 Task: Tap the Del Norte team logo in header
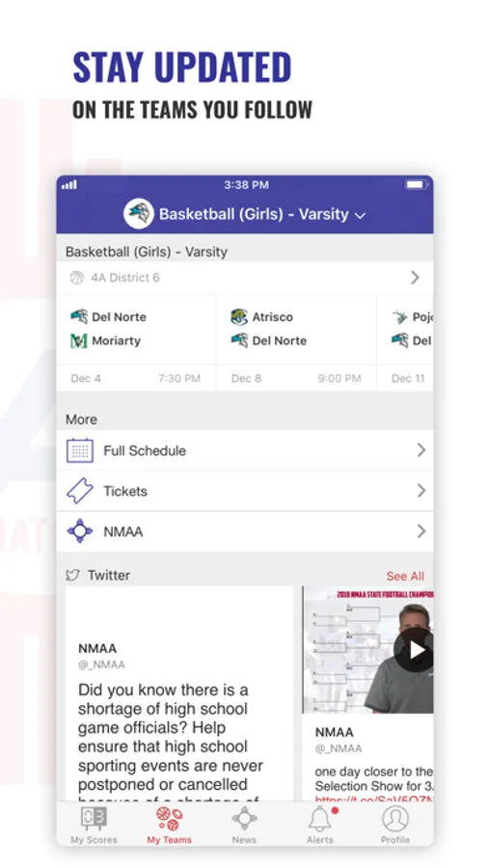(139, 214)
